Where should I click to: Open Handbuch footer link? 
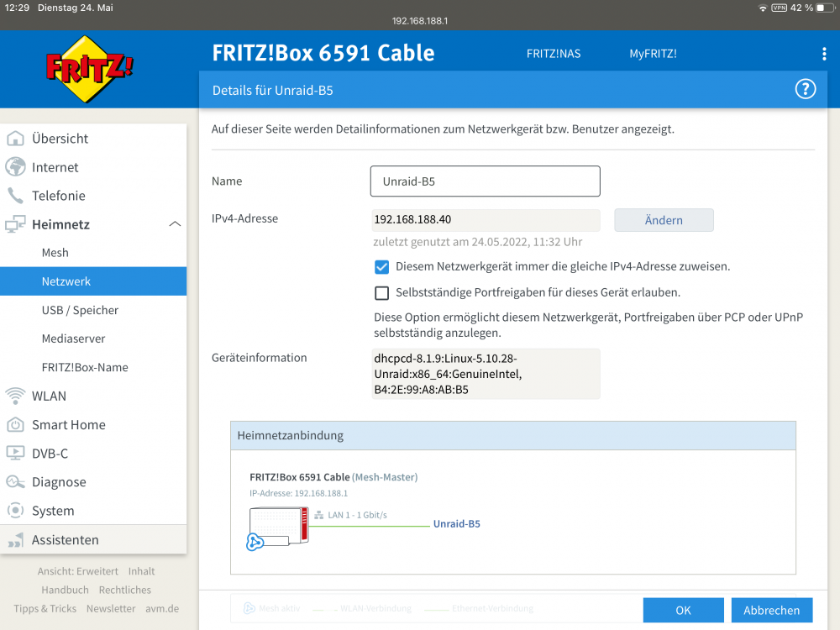click(x=66, y=590)
